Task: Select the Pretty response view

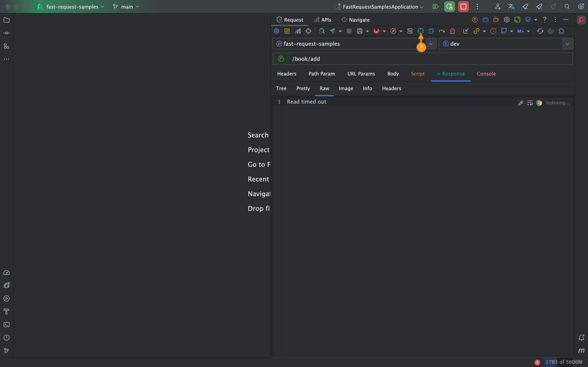Action: tap(303, 88)
